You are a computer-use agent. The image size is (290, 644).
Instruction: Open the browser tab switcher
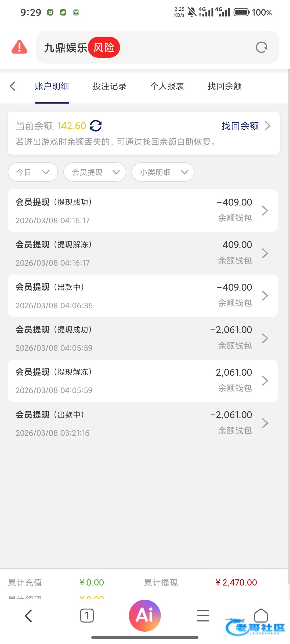(87, 615)
